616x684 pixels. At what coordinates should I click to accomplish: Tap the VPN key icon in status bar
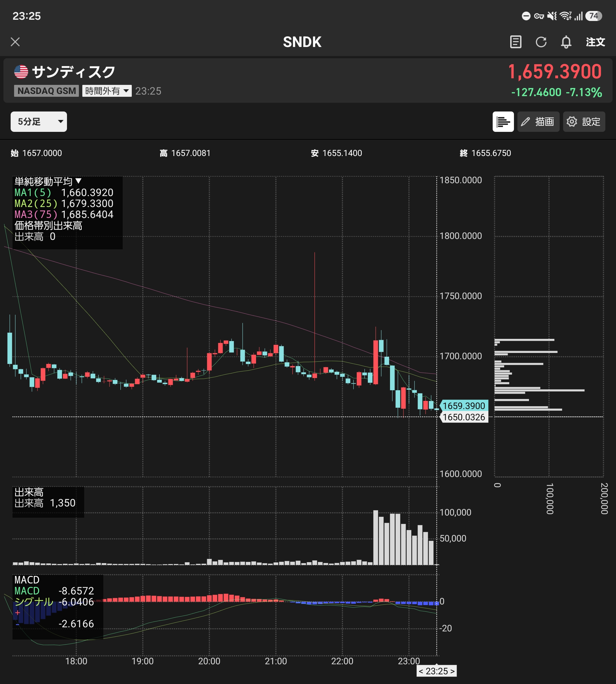point(539,16)
